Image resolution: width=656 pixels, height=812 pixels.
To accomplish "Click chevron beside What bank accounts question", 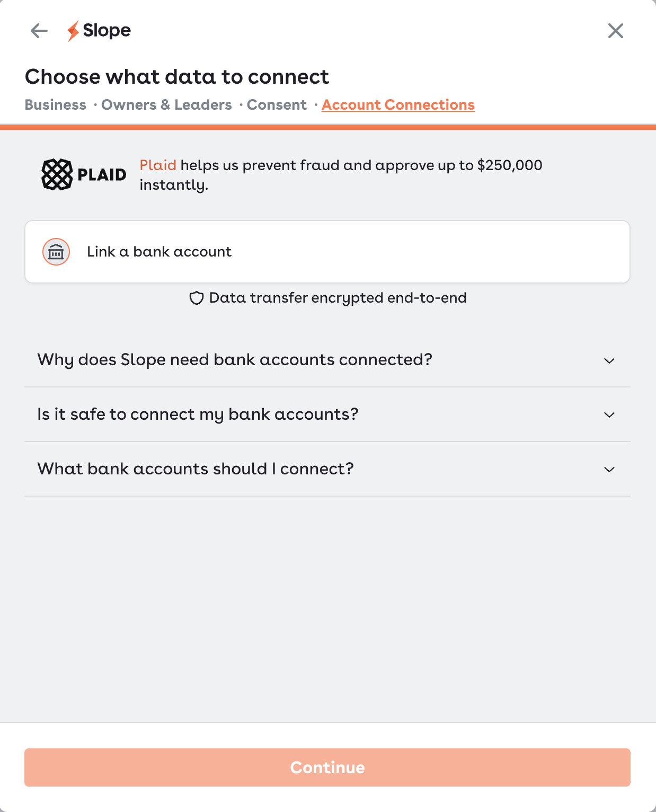I will click(x=609, y=470).
